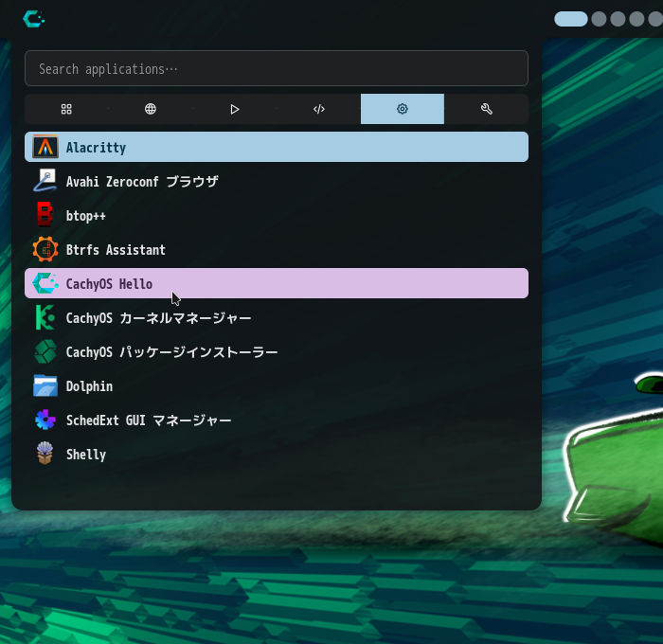Launch Shelly from its name label
663x644 pixels.
[86, 455]
